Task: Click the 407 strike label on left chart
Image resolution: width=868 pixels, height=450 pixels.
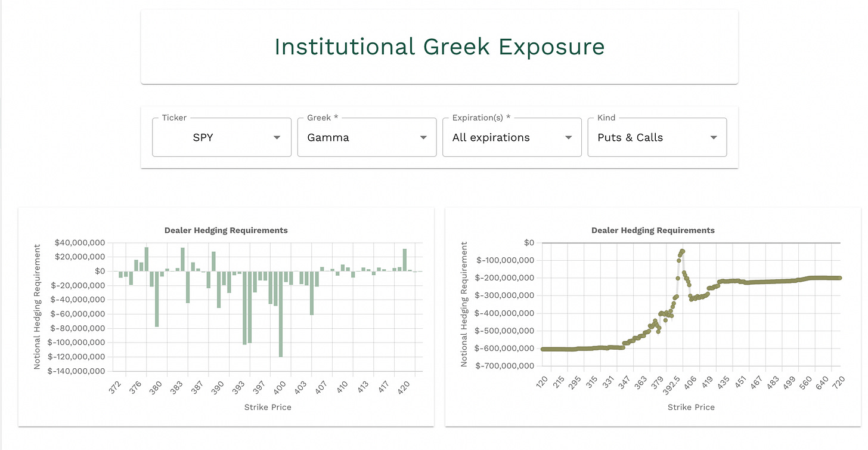Action: [x=321, y=389]
